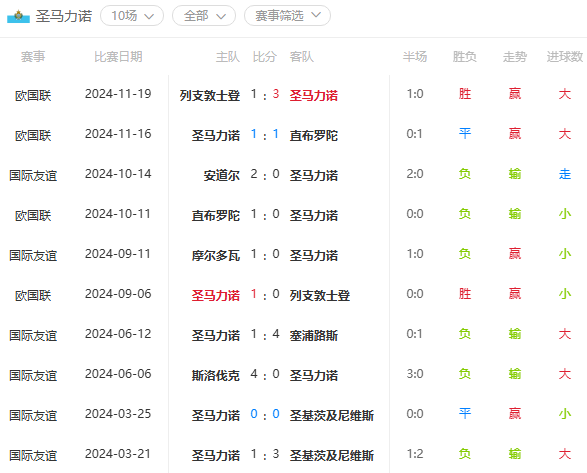Click the 走势 column header
Screen dimensions: 587x473
(x=515, y=57)
